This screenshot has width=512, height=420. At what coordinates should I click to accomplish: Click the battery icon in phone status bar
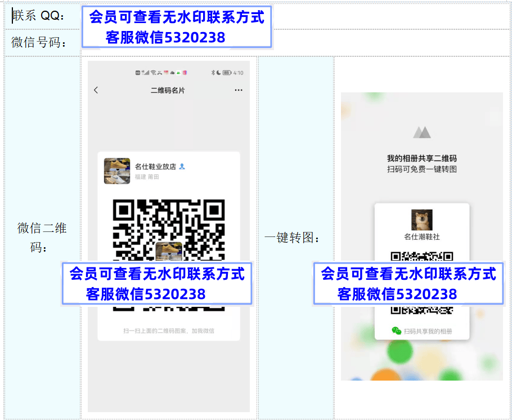pyautogui.click(x=227, y=73)
